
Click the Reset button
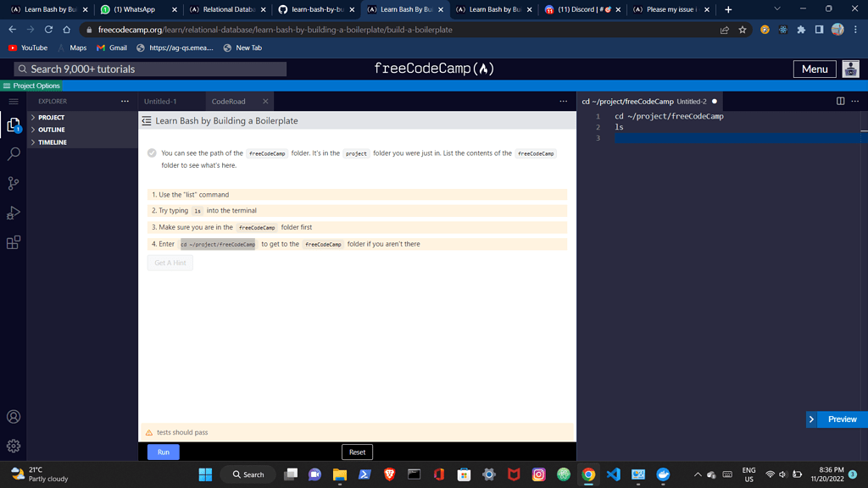(357, 452)
